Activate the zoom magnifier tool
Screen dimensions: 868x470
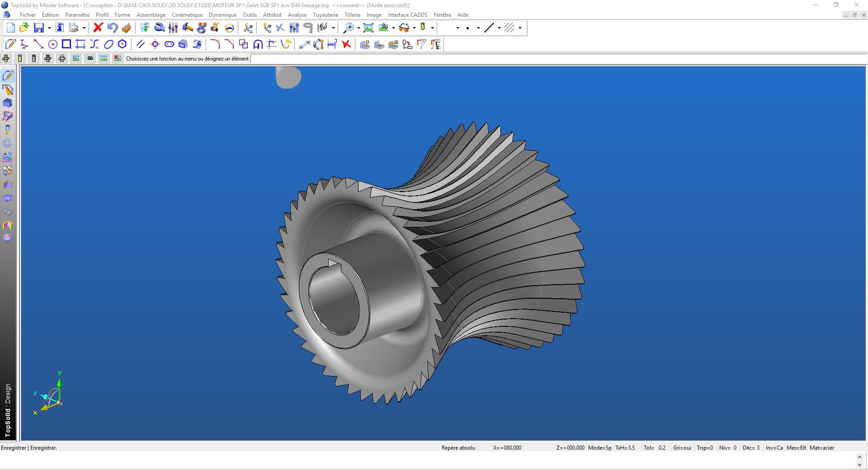click(x=348, y=28)
